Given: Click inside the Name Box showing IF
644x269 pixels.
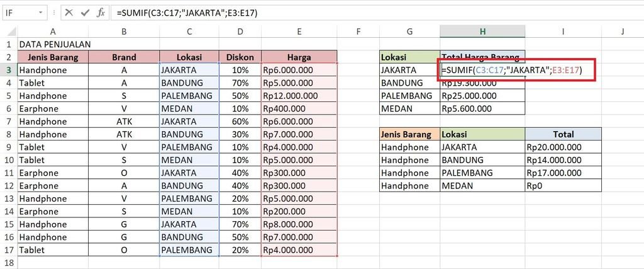Looking at the screenshot, I should pyautogui.click(x=19, y=13).
